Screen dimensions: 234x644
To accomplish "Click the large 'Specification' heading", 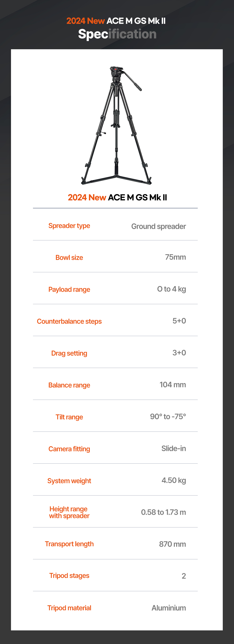I will (117, 34).
